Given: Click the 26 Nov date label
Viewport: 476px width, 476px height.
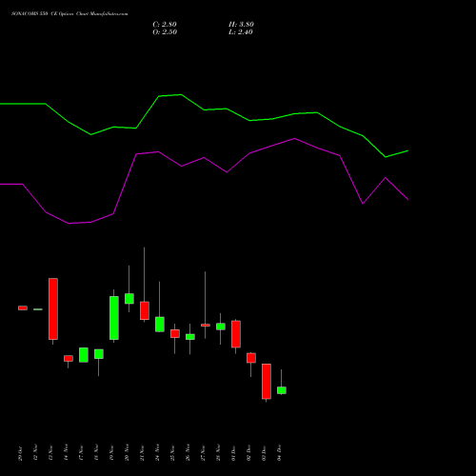Looking at the screenshot, I should point(188,452).
